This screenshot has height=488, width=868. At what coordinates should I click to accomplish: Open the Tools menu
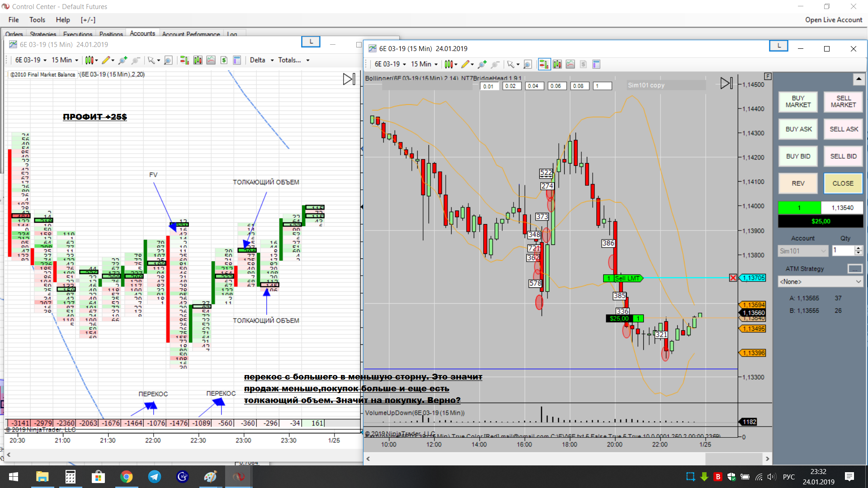click(x=37, y=20)
